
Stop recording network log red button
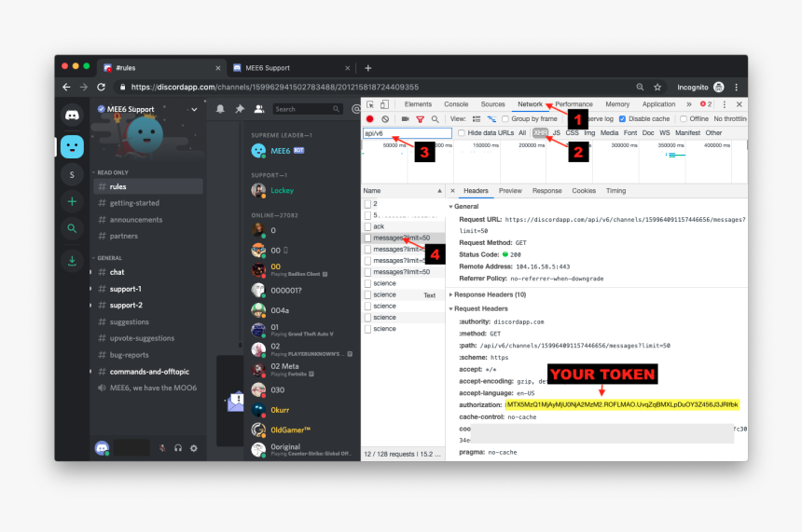370,119
